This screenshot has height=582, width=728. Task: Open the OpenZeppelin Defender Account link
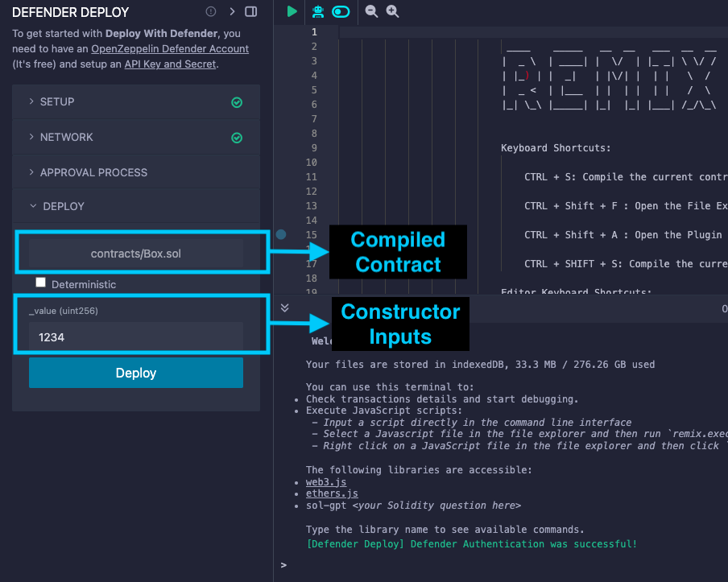[x=170, y=48]
